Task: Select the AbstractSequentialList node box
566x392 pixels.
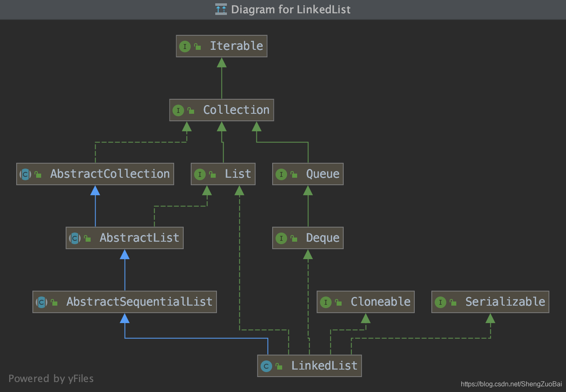Action: (x=125, y=302)
